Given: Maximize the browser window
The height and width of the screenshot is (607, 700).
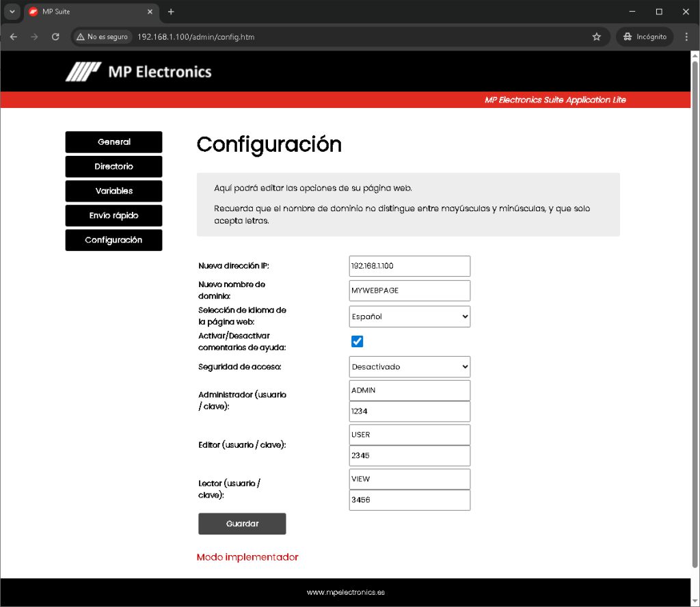Looking at the screenshot, I should pyautogui.click(x=659, y=12).
